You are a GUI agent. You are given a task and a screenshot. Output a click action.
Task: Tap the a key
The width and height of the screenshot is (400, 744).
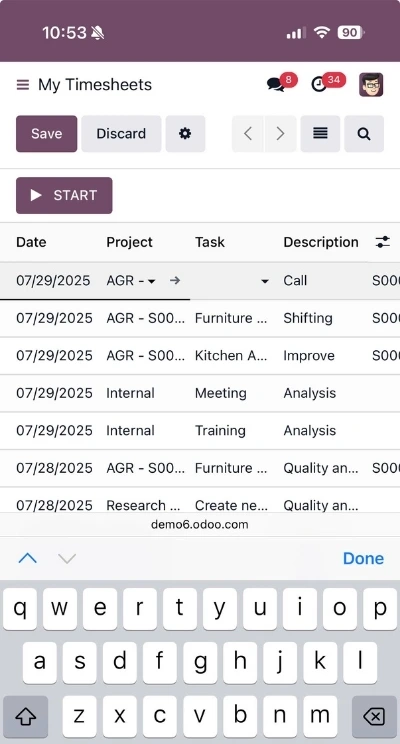pos(39,662)
